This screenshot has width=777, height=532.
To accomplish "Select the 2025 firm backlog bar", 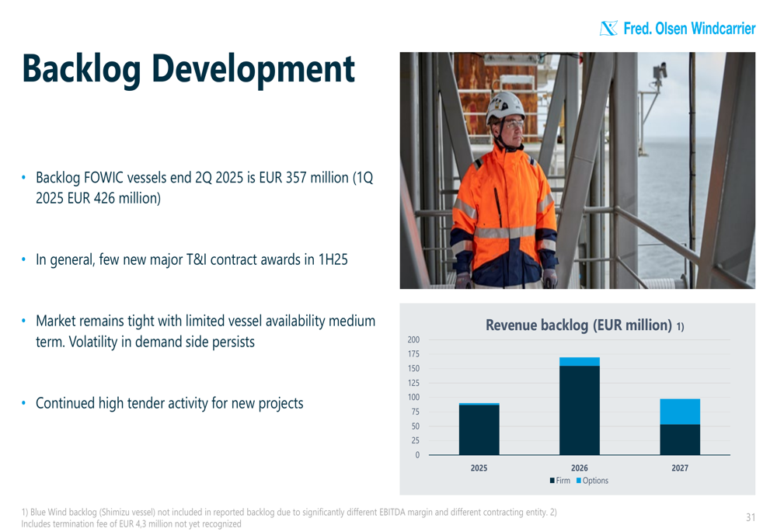I will pyautogui.click(x=479, y=429).
